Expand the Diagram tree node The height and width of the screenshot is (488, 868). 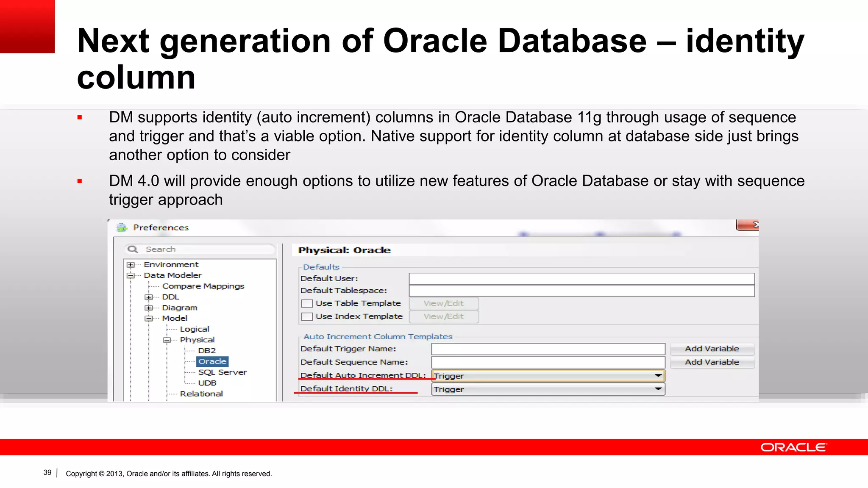click(149, 308)
